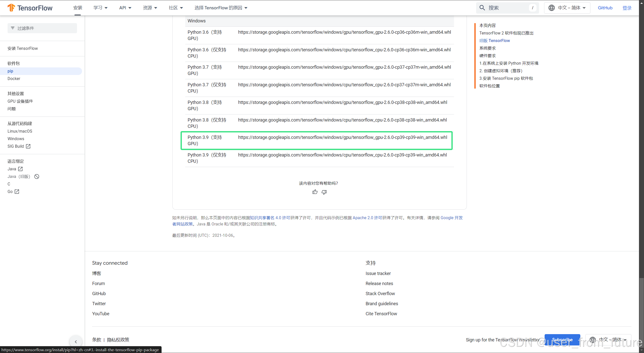
Task: Click the search magnifier icon
Action: pos(482,8)
